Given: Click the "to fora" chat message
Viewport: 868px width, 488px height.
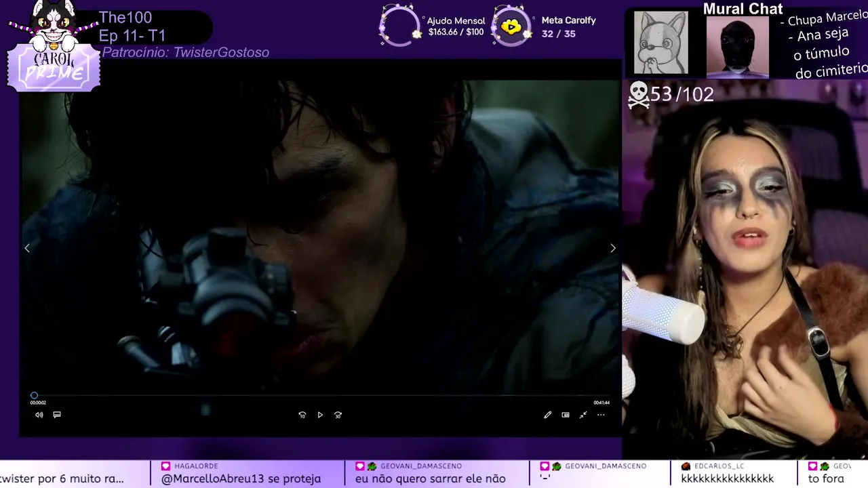Looking at the screenshot, I should pyautogui.click(x=825, y=479).
